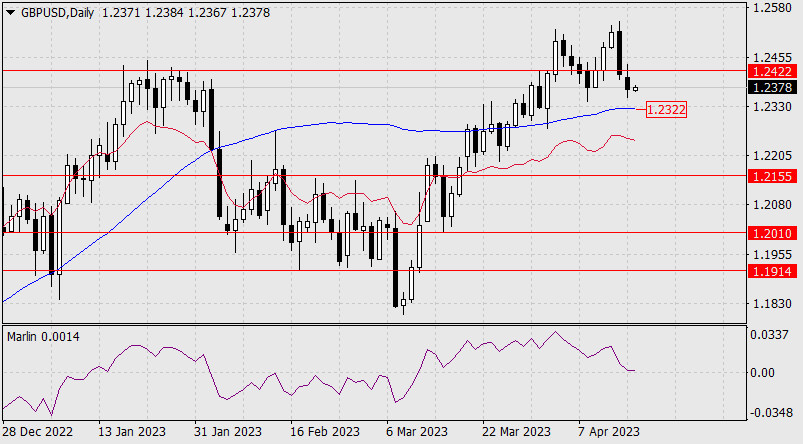Select the 1.2330 price scale value
Viewport: 803px width, 444px height.
coord(773,107)
